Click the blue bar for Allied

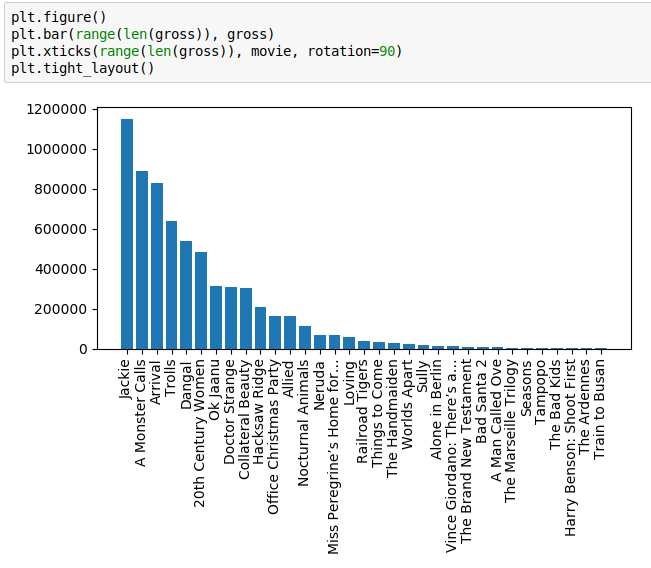point(290,333)
